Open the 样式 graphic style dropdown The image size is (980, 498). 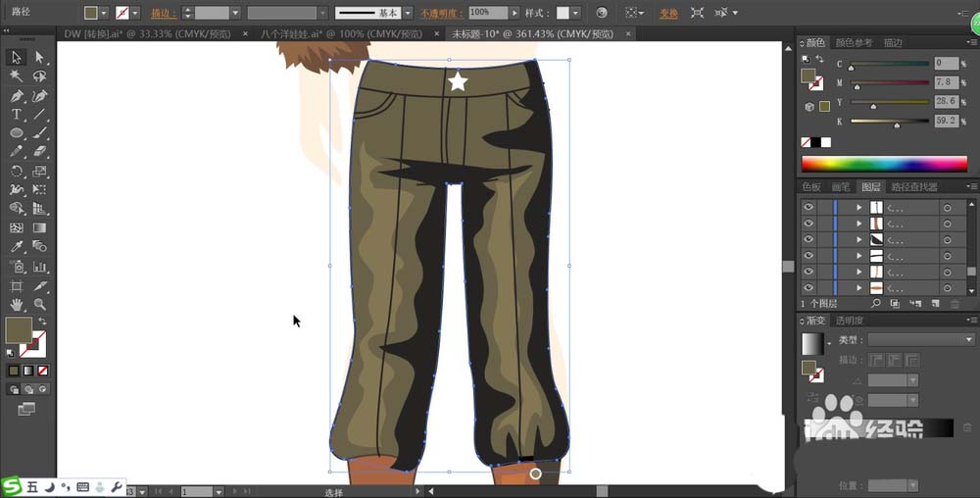[575, 13]
